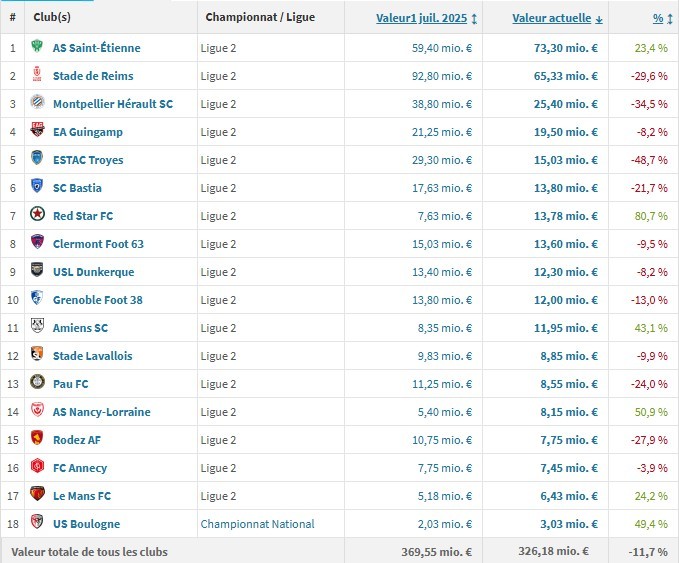Open ESTAC Troyes club page

coord(88,160)
